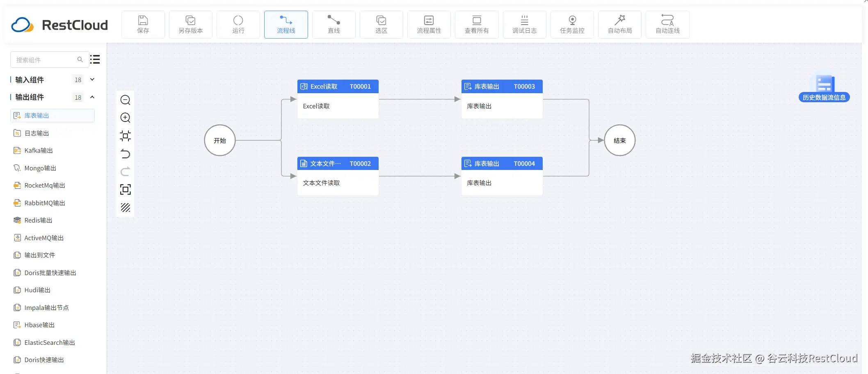Select ActiveMQ输出 component
The image size is (868, 374).
click(x=53, y=238)
